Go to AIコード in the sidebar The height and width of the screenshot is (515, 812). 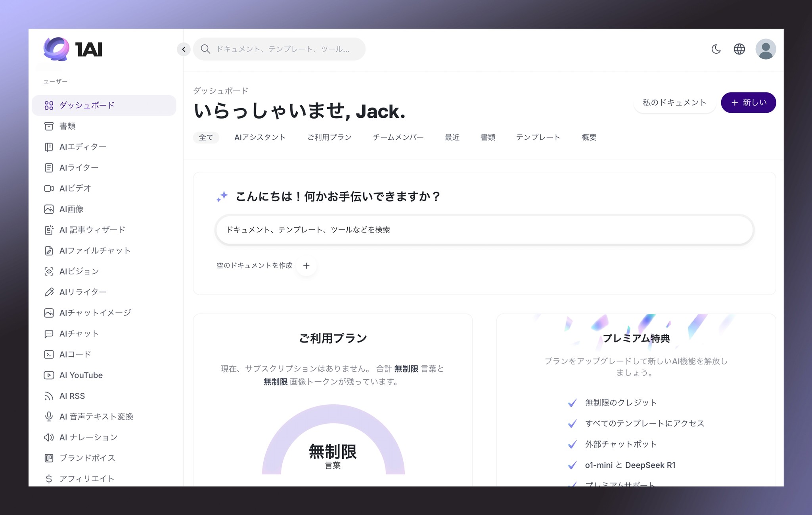pos(75,354)
